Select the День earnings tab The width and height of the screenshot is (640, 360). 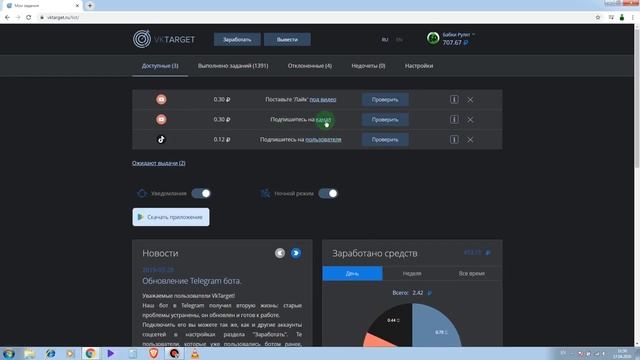(352, 273)
